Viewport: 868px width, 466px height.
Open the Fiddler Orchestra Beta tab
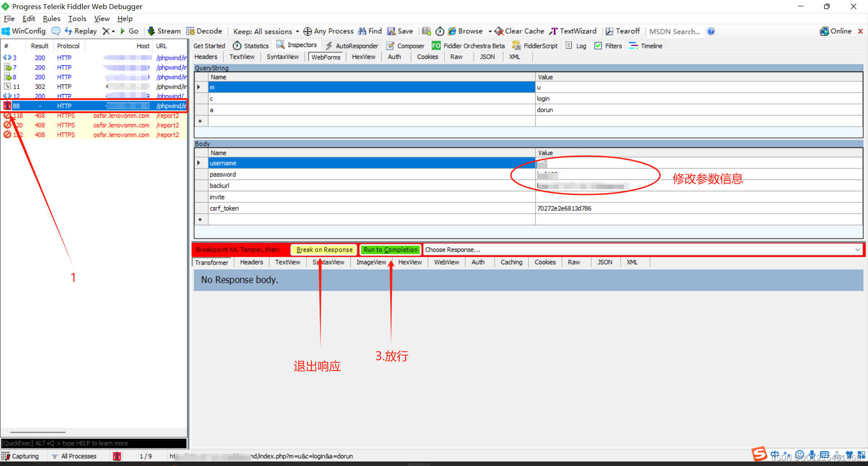click(x=468, y=46)
